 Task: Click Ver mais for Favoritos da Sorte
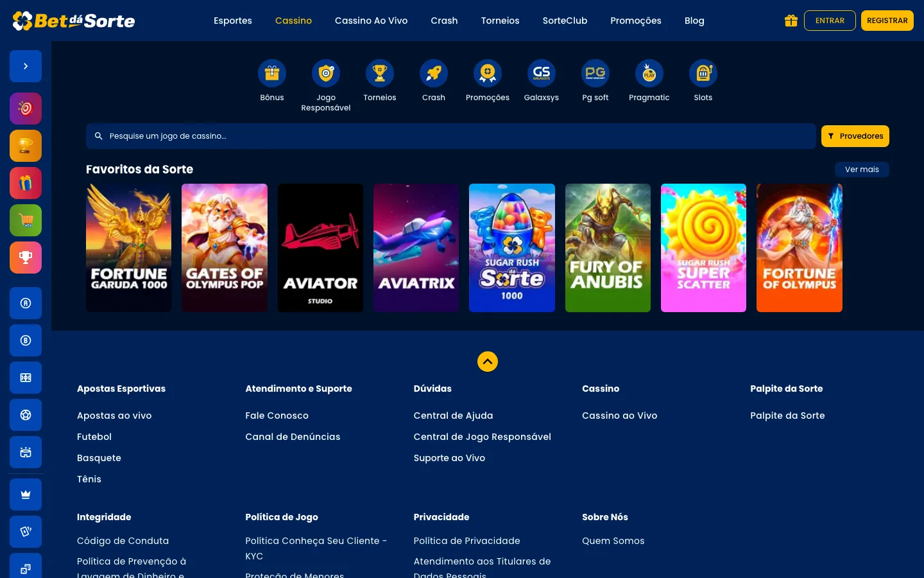862,170
